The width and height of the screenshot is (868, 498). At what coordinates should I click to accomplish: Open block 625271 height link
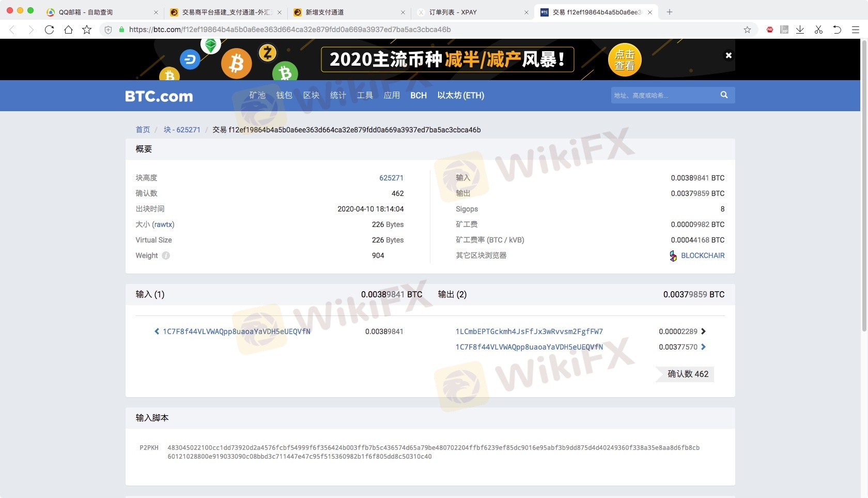[391, 178]
